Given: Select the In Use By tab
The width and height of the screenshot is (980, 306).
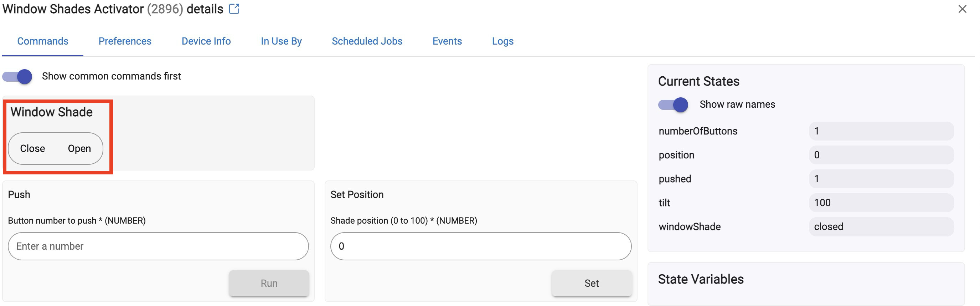Looking at the screenshot, I should pos(281,41).
